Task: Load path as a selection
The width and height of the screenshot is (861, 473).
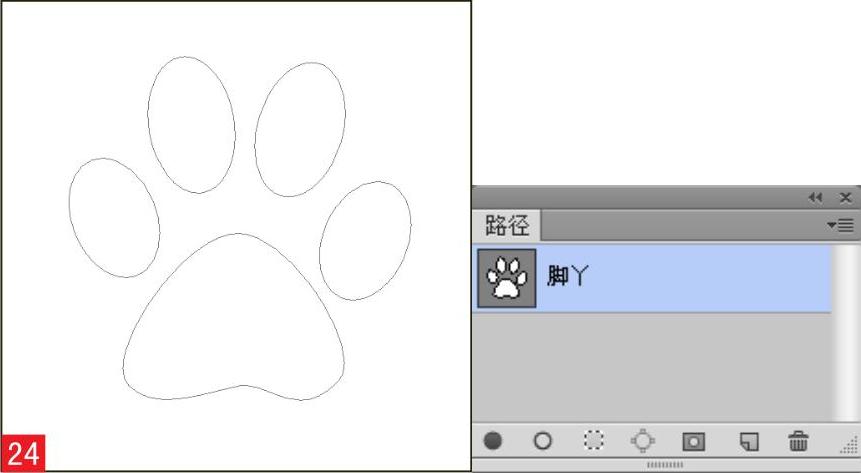Action: tap(594, 441)
